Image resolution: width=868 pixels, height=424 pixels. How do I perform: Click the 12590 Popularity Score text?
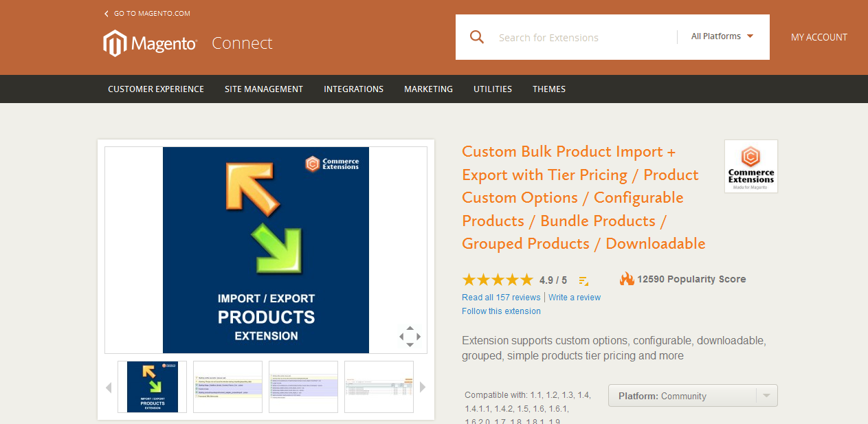pos(691,279)
